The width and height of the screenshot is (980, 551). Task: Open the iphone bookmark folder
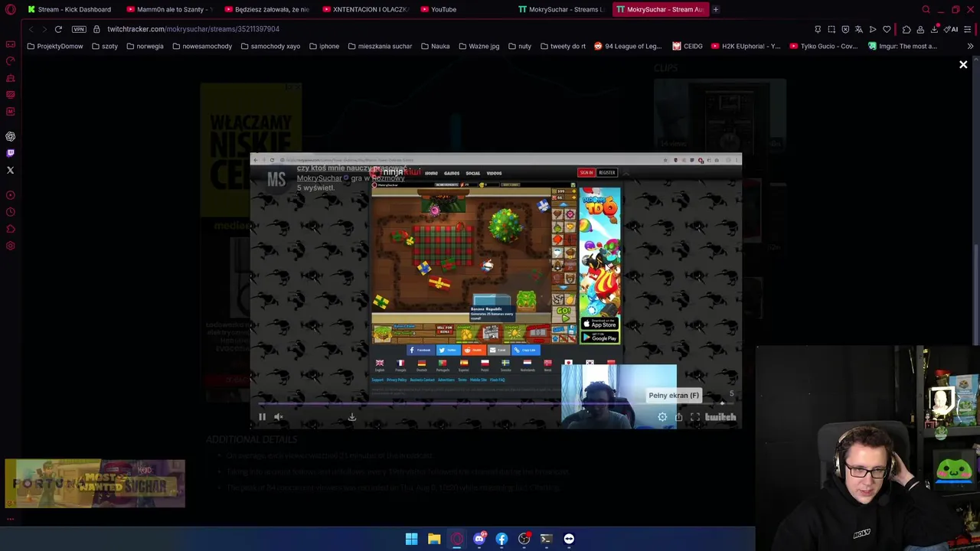324,46
